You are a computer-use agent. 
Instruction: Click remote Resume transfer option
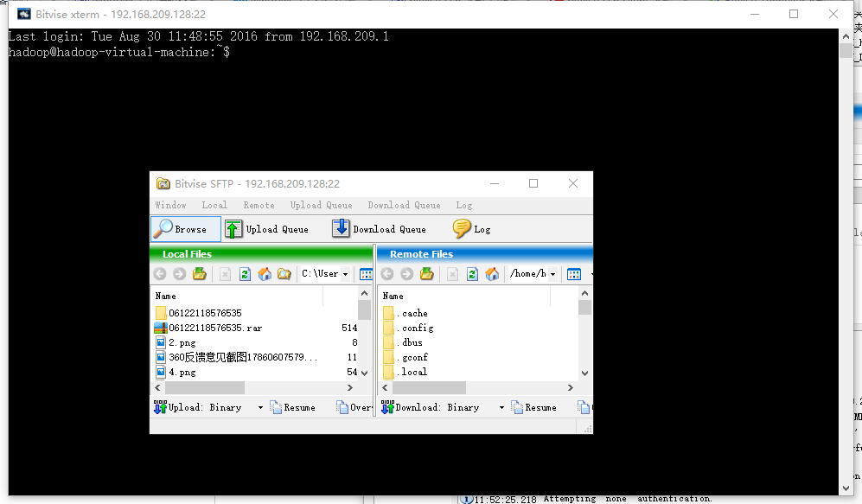click(533, 407)
